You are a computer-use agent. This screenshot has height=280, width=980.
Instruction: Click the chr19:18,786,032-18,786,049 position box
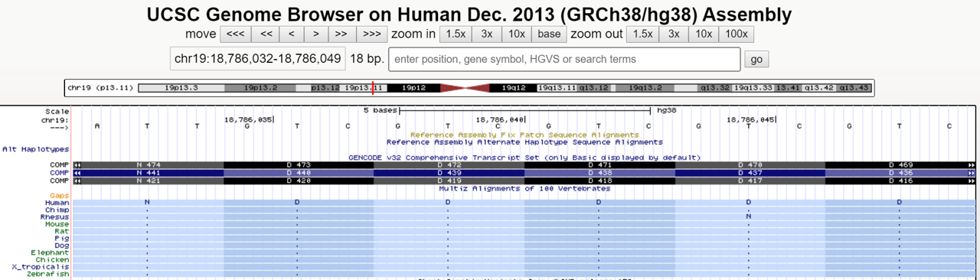pos(258,59)
